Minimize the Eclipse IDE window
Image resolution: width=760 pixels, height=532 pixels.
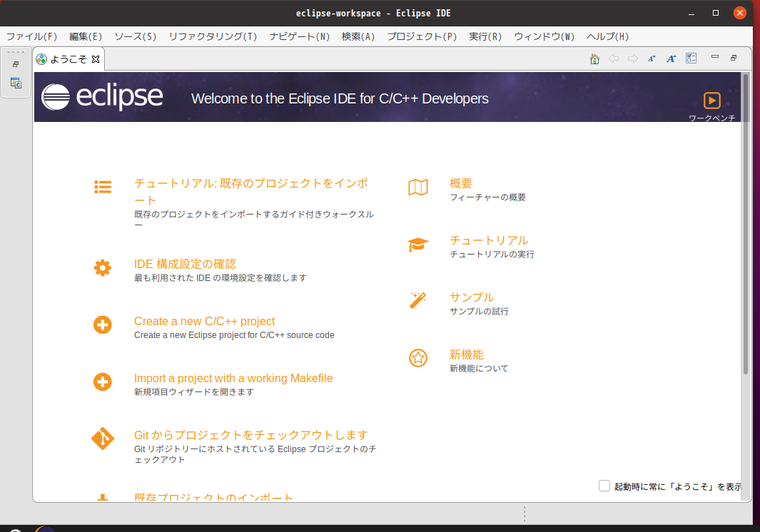(x=691, y=13)
